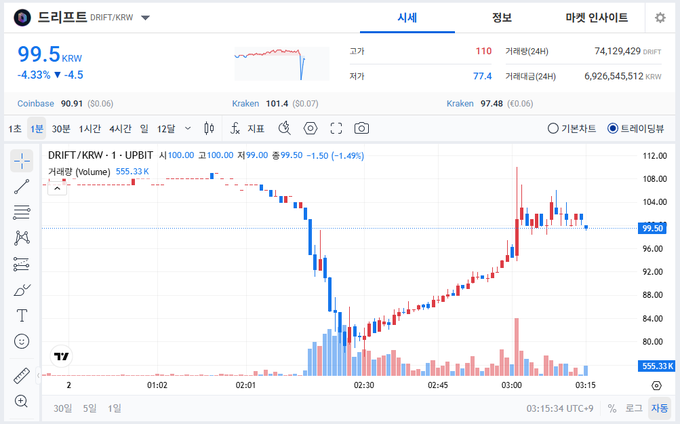680x424 pixels.
Task: Click the zoom in magnifier tool
Action: 21,401
